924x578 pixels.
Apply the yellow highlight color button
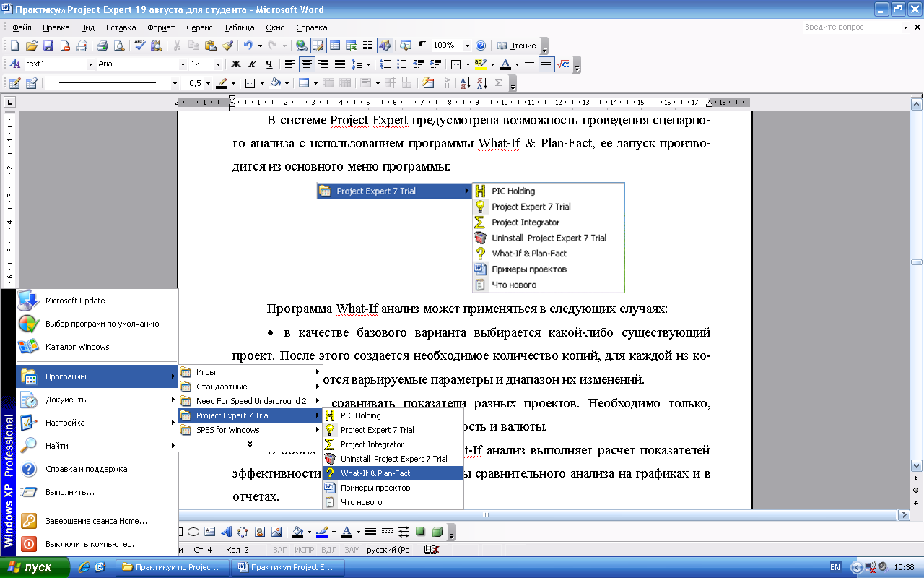point(481,64)
